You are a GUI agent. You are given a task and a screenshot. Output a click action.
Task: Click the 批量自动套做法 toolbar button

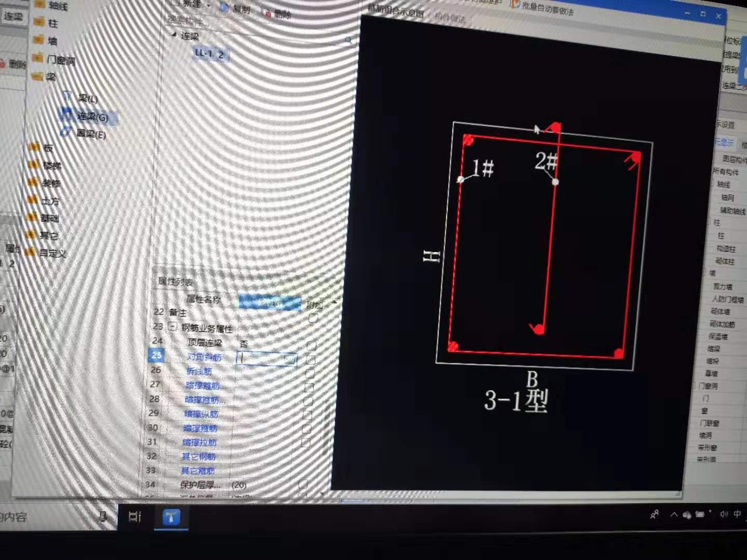point(542,8)
